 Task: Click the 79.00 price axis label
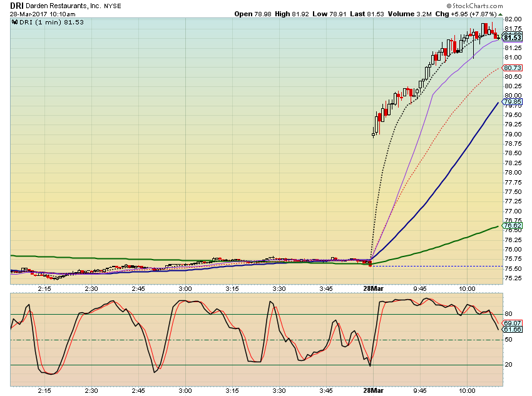click(513, 135)
